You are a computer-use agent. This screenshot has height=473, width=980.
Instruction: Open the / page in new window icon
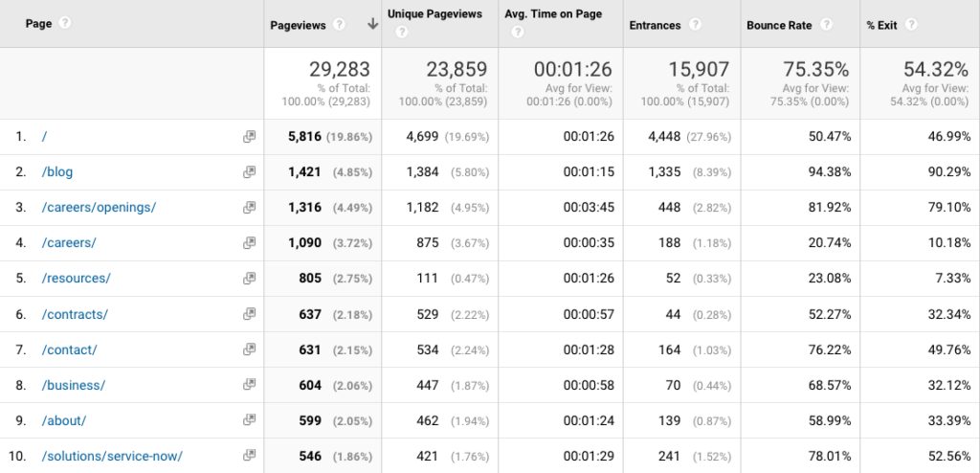click(x=250, y=136)
